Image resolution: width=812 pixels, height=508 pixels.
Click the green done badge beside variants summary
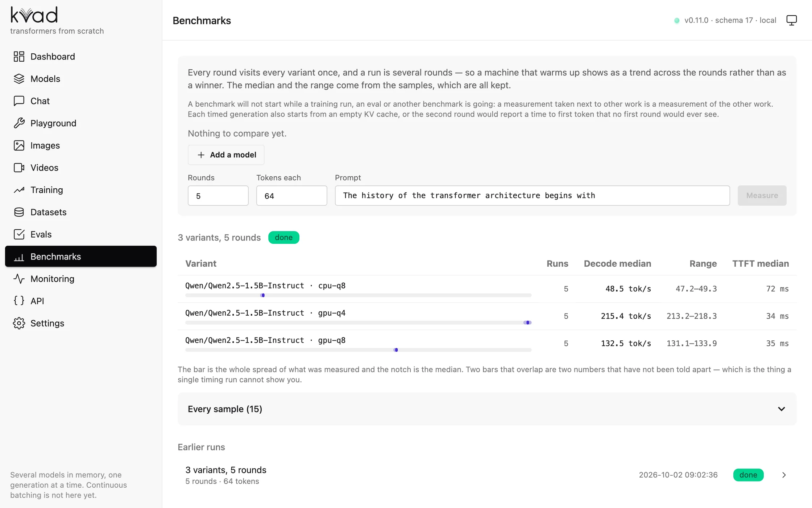283,237
